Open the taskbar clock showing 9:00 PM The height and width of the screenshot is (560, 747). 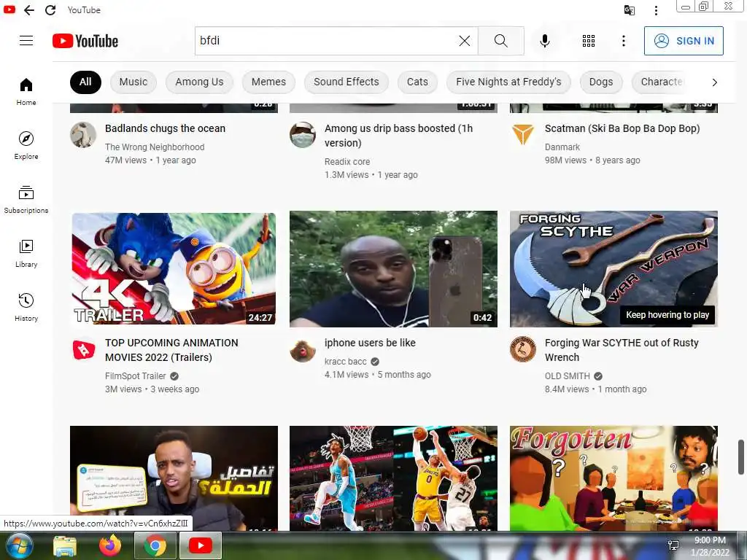point(710,546)
